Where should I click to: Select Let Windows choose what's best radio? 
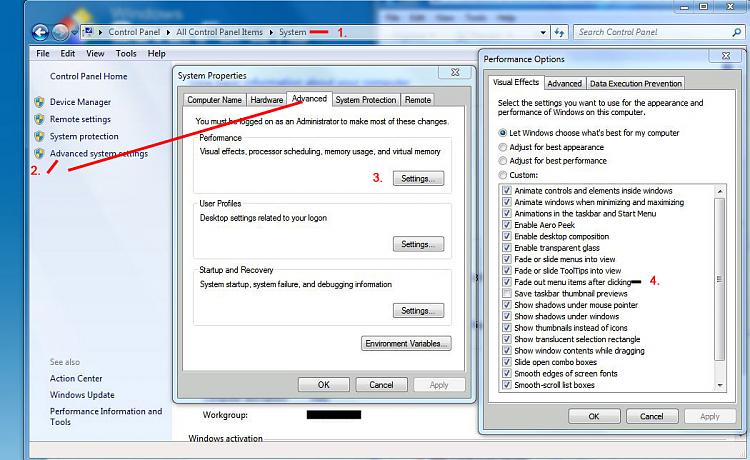tap(503, 133)
